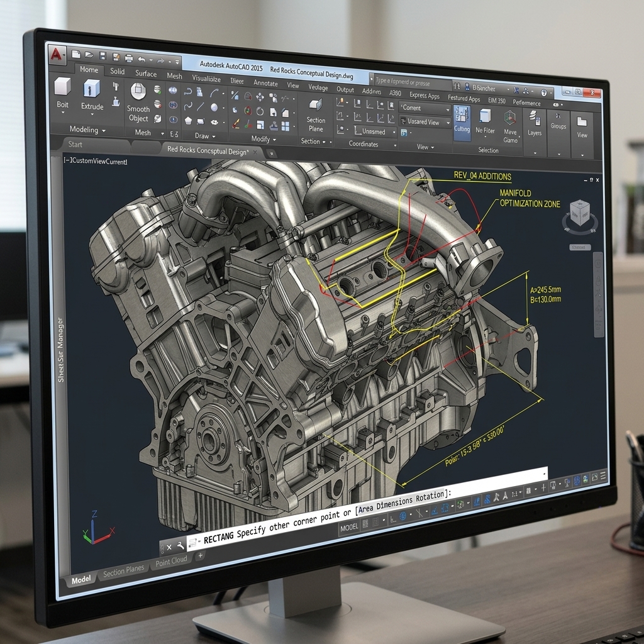
Task: Toggle the MODEL space status bar button
Action: (x=350, y=527)
